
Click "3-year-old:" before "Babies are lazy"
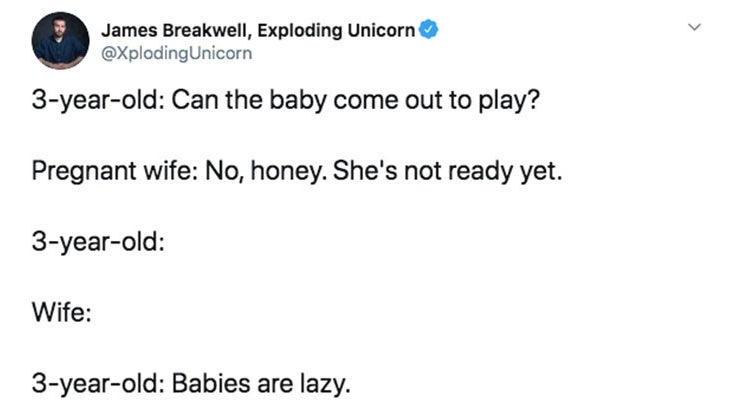[98, 384]
